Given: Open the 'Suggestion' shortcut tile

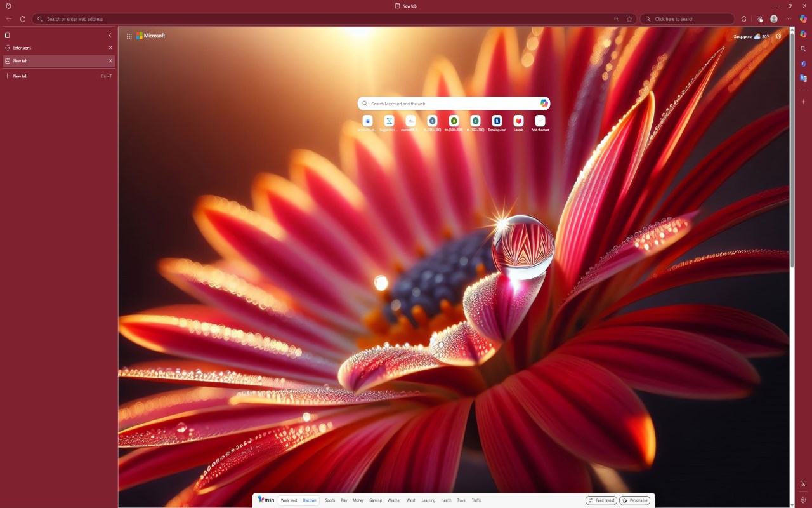Looking at the screenshot, I should pyautogui.click(x=389, y=123).
